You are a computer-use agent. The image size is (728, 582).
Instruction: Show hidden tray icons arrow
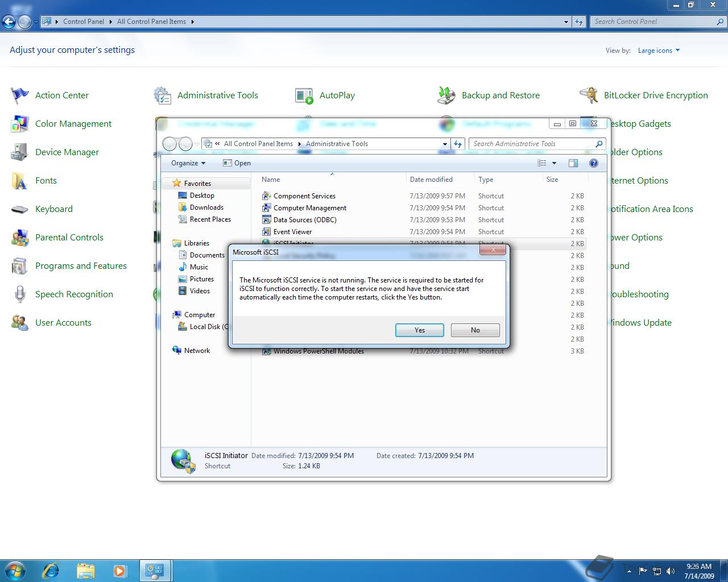[x=629, y=571]
